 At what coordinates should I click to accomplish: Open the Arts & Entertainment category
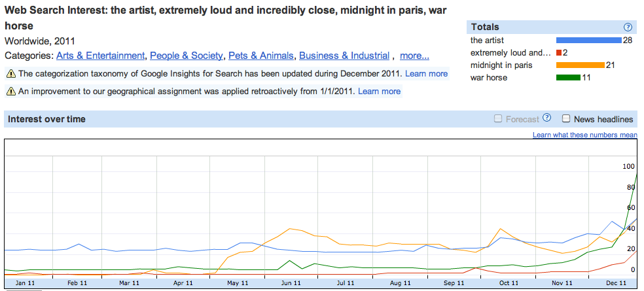pos(100,56)
